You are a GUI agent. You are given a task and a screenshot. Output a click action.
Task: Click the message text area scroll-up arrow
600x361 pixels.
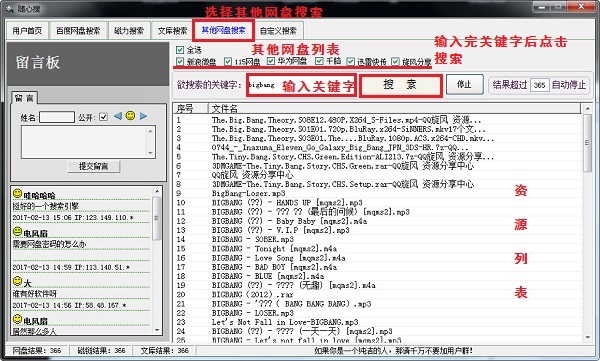point(151,132)
